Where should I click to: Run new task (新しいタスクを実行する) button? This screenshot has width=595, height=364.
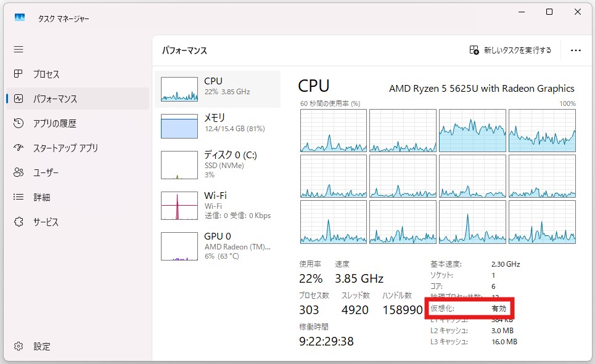click(511, 51)
